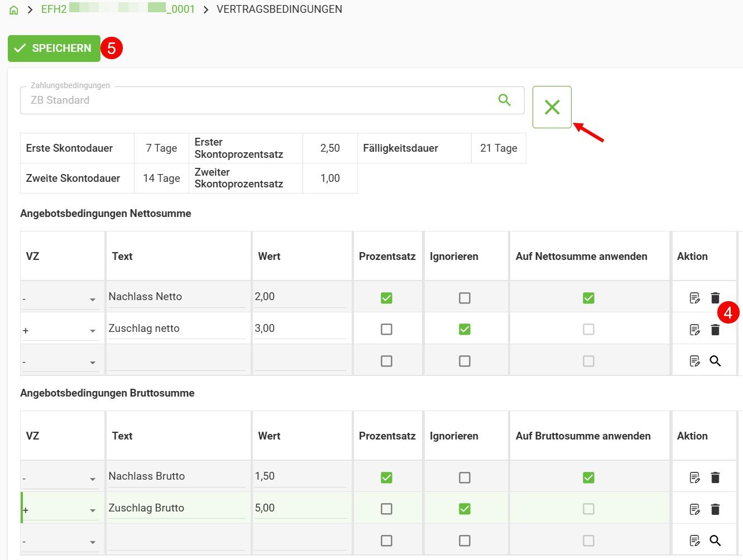Open the VZ dropdown for Zuschlag netto
Screen dimensions: 743x560
click(x=93, y=329)
